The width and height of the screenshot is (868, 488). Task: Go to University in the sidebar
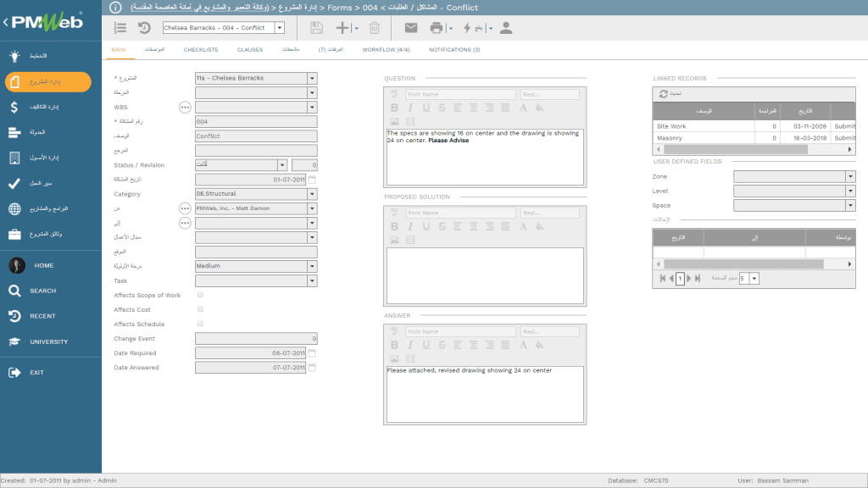[x=48, y=341]
